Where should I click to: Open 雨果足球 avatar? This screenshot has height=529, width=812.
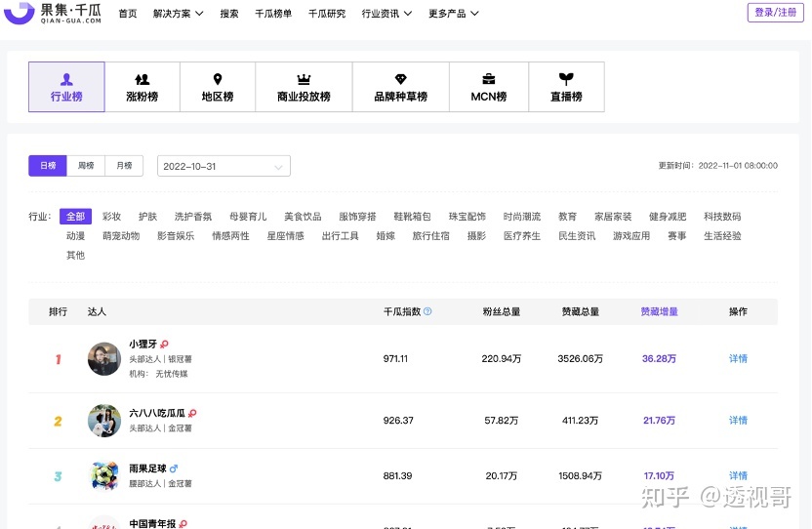pyautogui.click(x=104, y=475)
